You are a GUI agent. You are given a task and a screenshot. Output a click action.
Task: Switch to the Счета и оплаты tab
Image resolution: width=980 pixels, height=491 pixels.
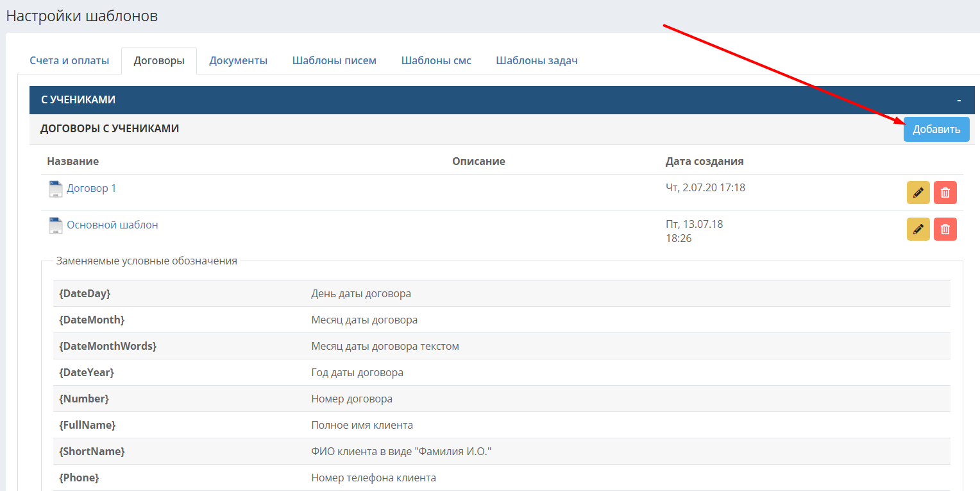click(69, 60)
